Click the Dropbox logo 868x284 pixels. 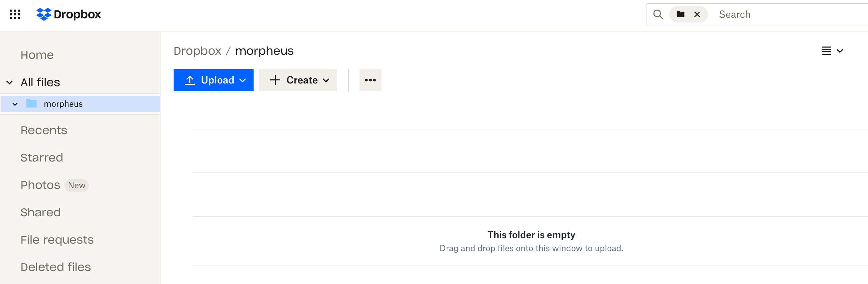click(x=69, y=14)
